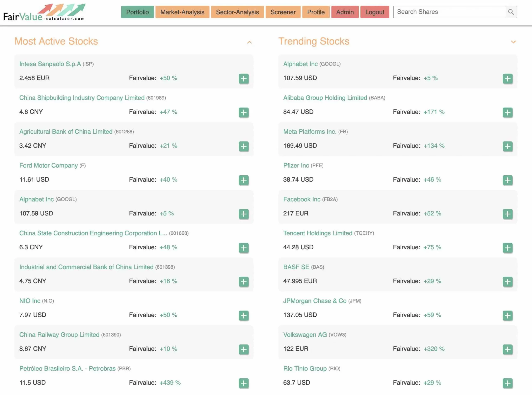The width and height of the screenshot is (532, 395).
Task: Collapse the Trending Stocks section
Action: tap(512, 41)
